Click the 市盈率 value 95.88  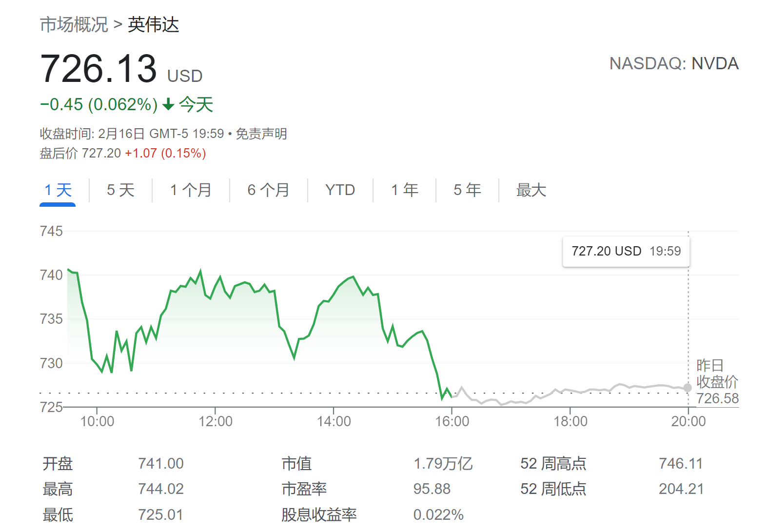point(432,489)
